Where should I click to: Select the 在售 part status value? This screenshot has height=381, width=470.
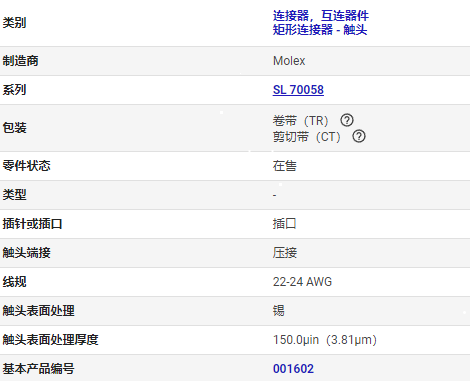[285, 166]
